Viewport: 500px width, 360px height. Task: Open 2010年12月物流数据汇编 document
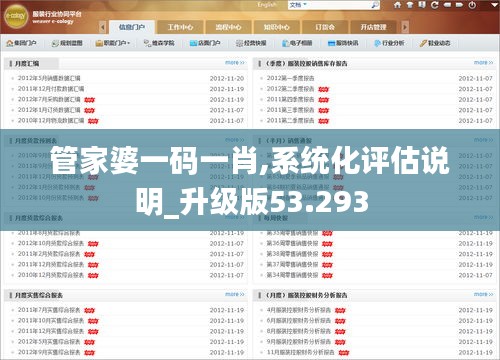click(x=51, y=120)
